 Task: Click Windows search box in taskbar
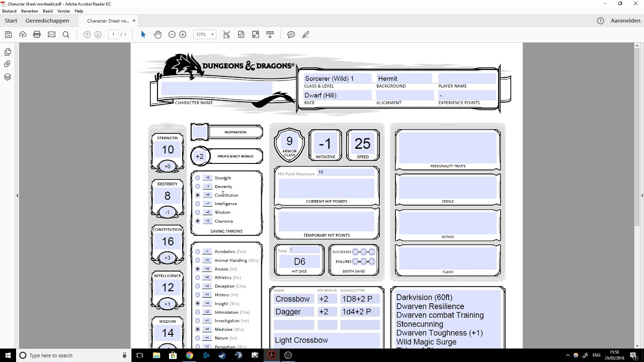pyautogui.click(x=73, y=355)
